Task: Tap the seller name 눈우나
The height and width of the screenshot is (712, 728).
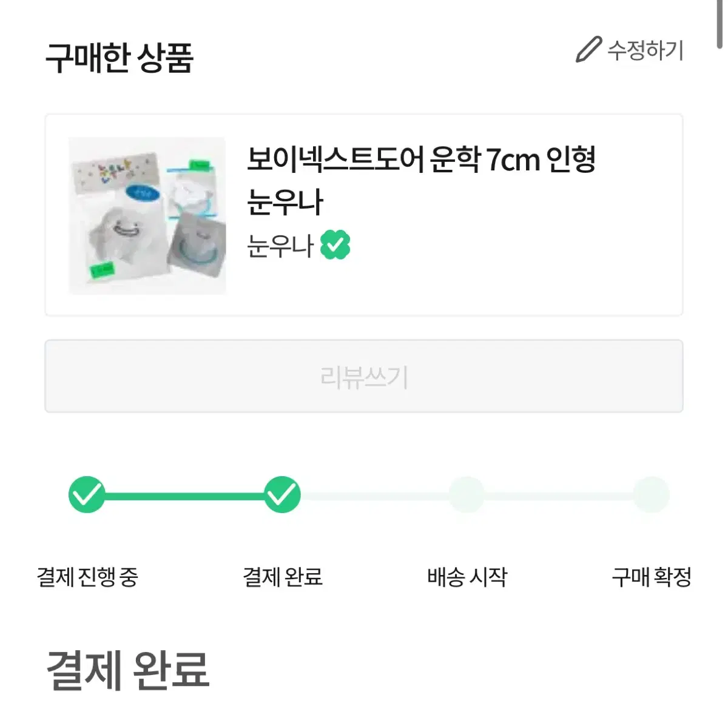Action: click(x=280, y=246)
